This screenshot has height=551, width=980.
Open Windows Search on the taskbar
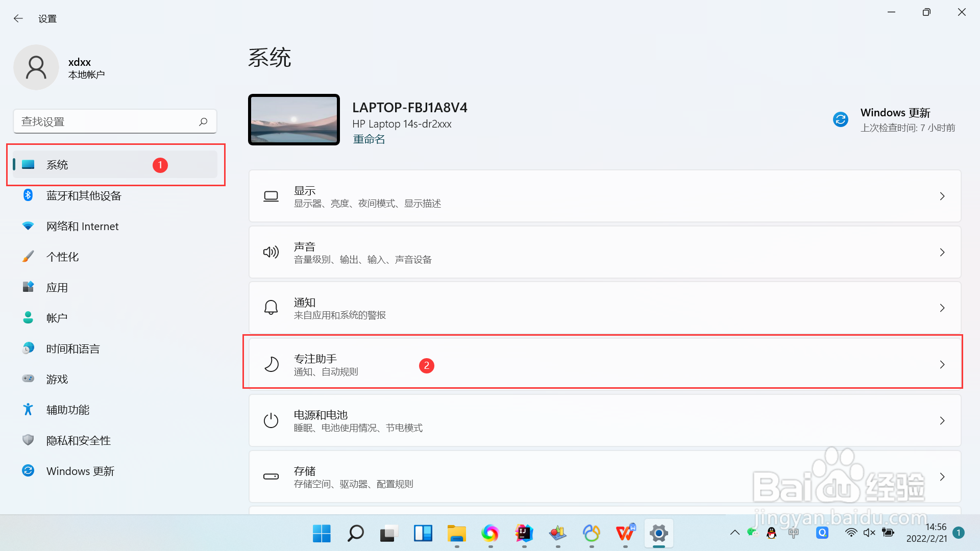click(355, 534)
